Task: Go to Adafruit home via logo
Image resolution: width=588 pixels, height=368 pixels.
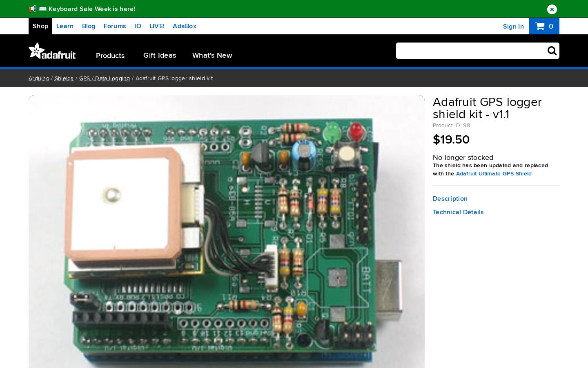Action: tap(52, 51)
